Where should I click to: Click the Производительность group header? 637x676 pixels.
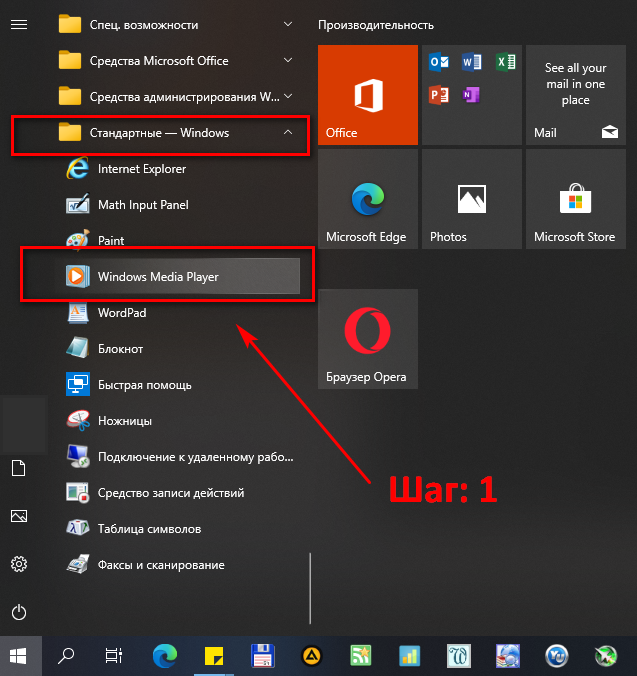(376, 25)
